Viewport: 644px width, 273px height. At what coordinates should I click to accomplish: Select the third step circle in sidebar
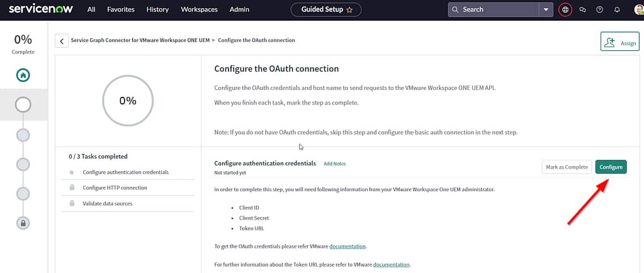[x=23, y=164]
